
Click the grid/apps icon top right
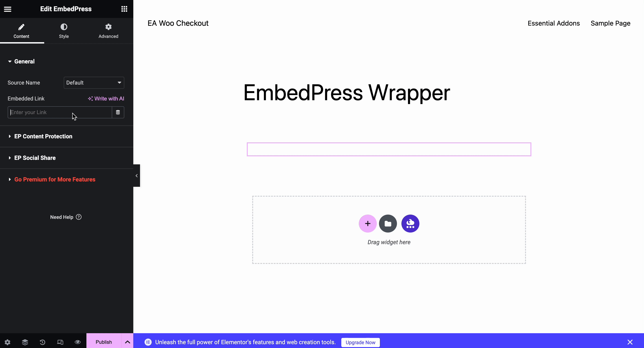point(124,9)
